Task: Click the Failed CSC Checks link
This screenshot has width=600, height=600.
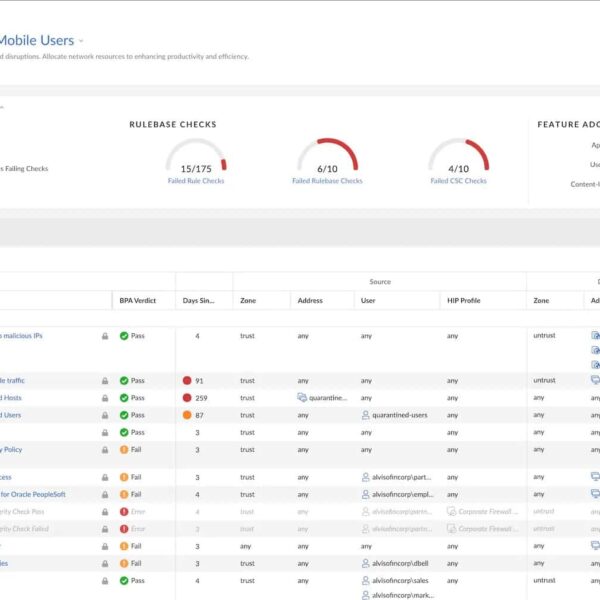Action: coord(458,181)
